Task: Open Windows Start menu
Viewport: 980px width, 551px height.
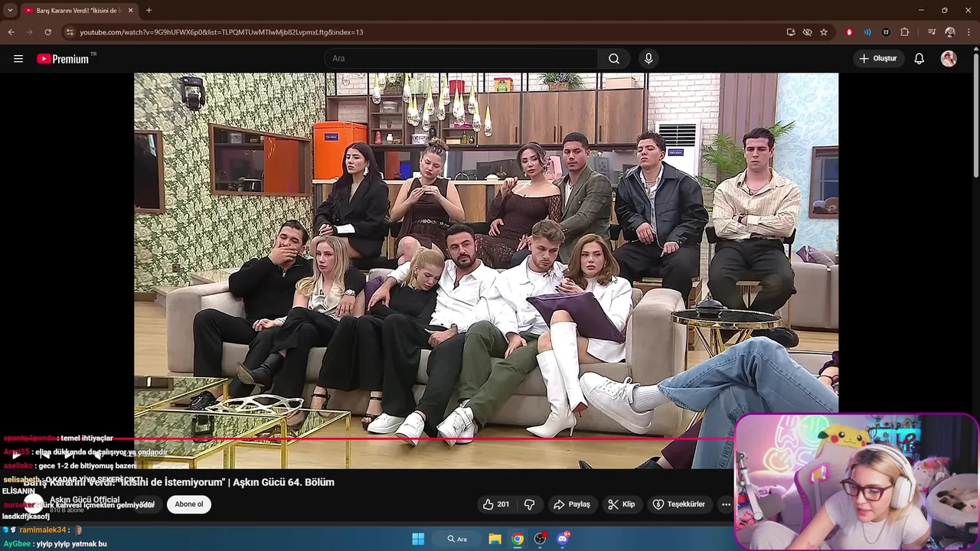Action: (418, 539)
